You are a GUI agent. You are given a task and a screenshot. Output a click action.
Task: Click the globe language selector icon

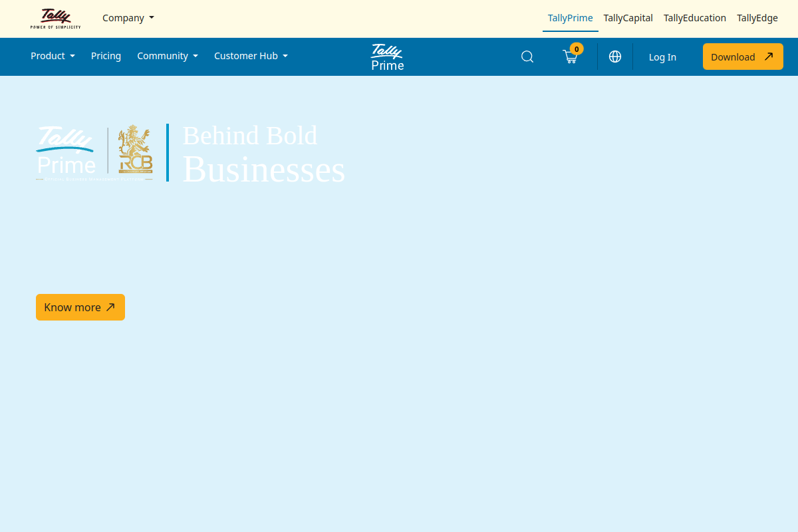click(615, 57)
